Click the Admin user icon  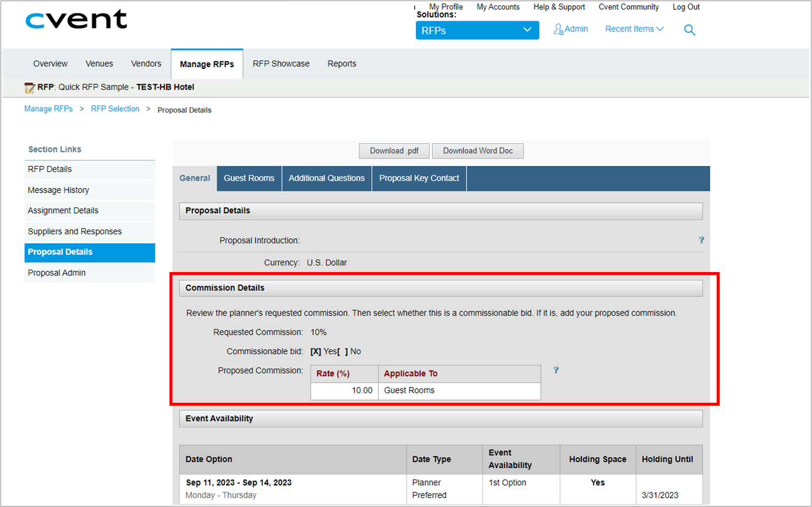click(558, 29)
